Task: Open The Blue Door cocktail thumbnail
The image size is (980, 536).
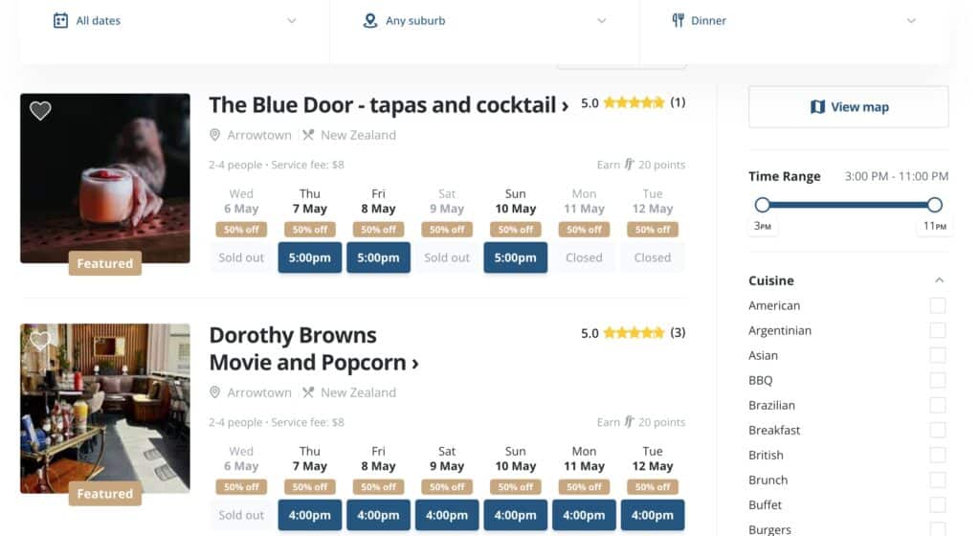Action: (x=105, y=178)
